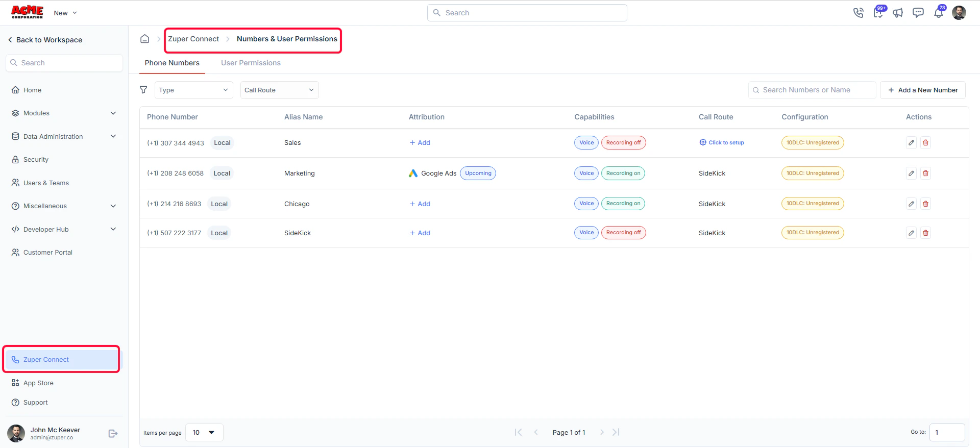Click the Recording off badge for SideKick alias
Screen dimensions: 980x448
point(624,233)
